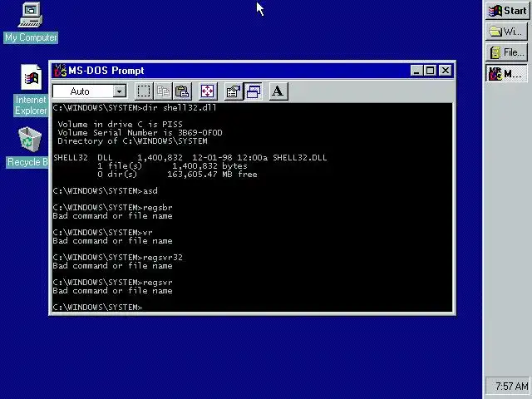Minimize the MS-DOS Prompt window
Viewport: 532px width, 399px height.
pos(416,71)
